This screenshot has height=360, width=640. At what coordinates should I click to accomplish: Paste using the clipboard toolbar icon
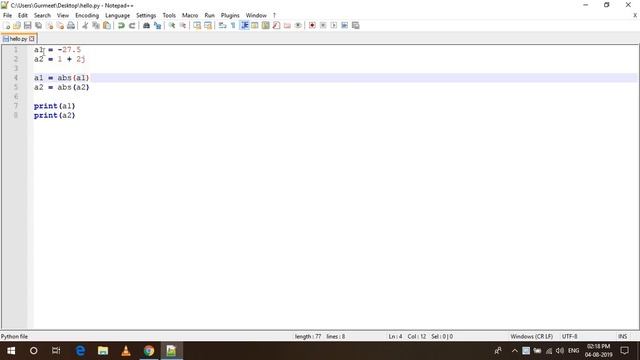[x=107, y=25]
